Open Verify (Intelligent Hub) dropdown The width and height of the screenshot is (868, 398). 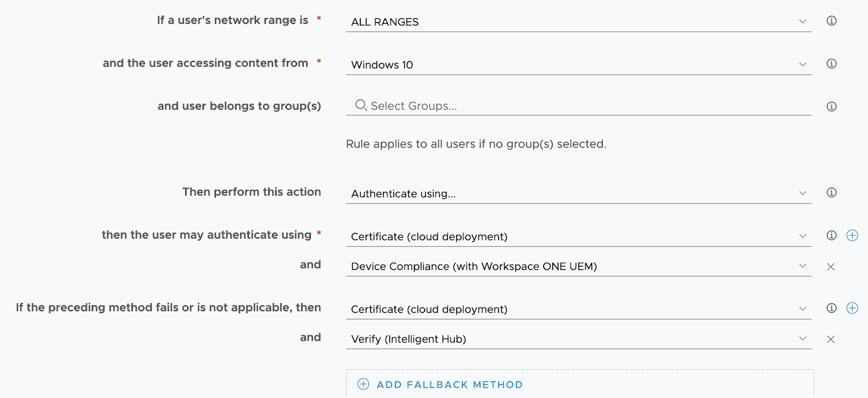tap(579, 339)
